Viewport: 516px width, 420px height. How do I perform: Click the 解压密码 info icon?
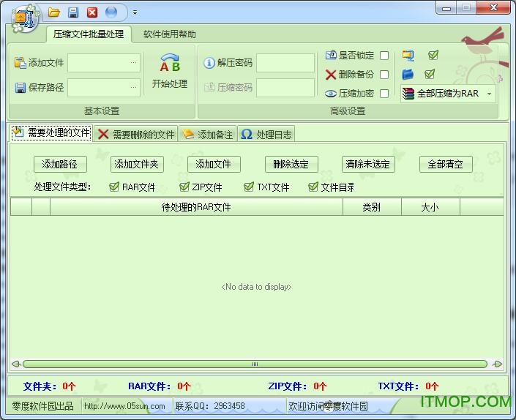tap(209, 63)
